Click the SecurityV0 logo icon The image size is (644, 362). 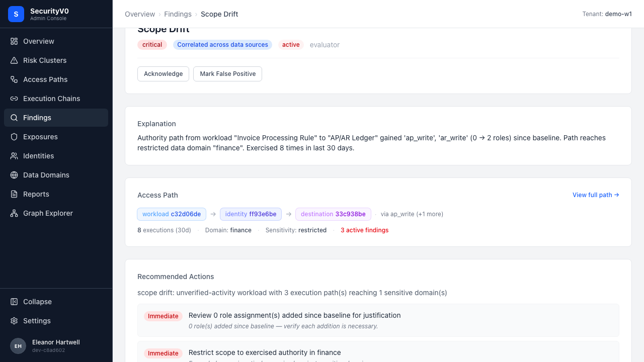(x=16, y=14)
